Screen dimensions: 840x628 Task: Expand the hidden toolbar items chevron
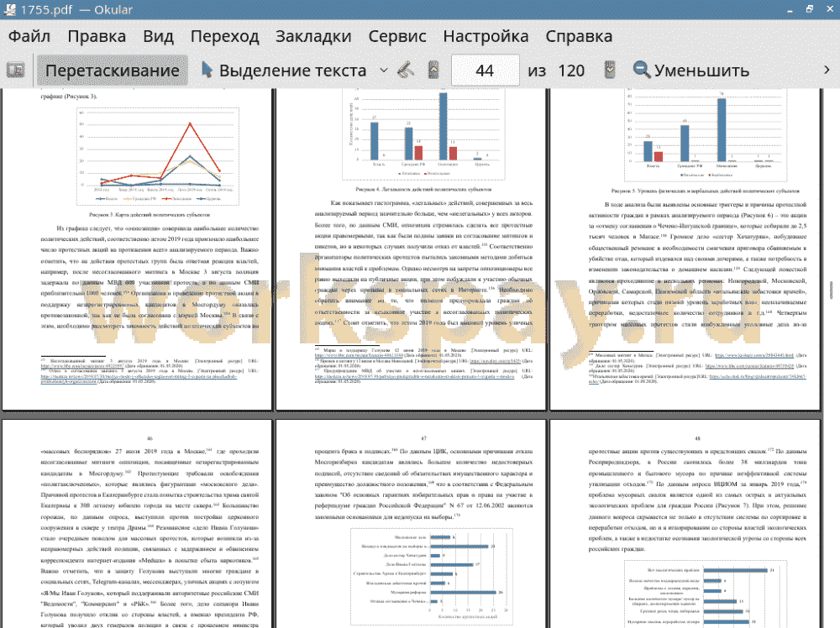point(827,71)
